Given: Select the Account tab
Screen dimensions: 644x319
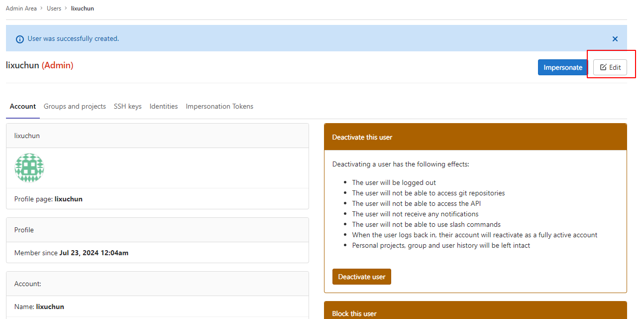Looking at the screenshot, I should (x=23, y=106).
